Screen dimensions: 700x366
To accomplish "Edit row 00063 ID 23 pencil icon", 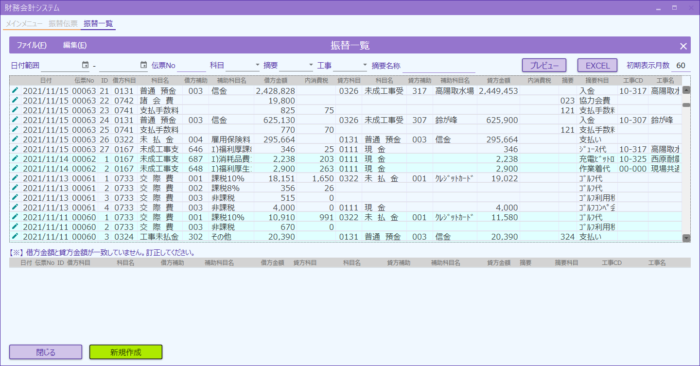I will point(15,110).
